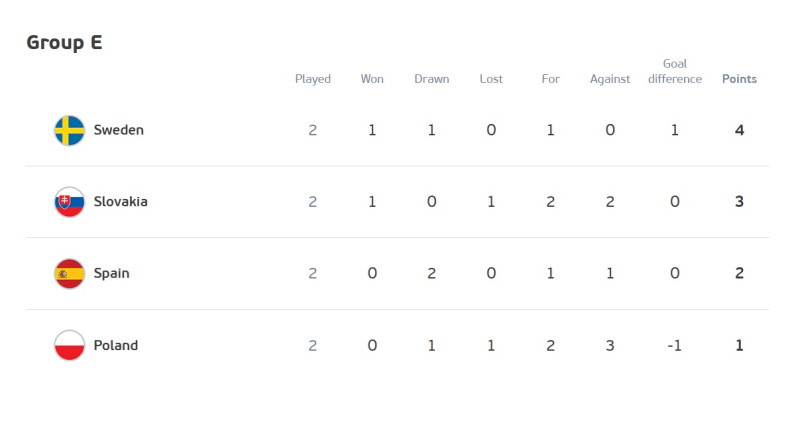The height and width of the screenshot is (428, 800).
Task: Select the Drawn column header
Action: click(x=432, y=79)
